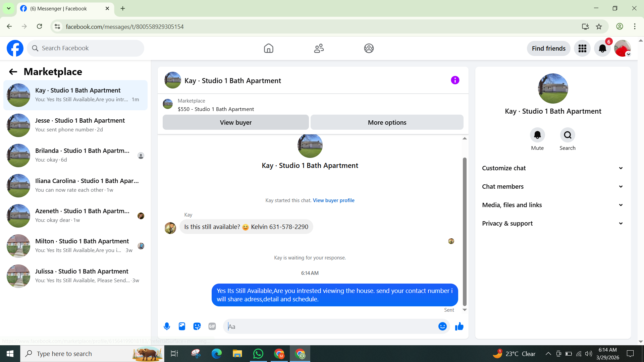Focus the Search Facebook field
644x362 pixels.
(86, 48)
